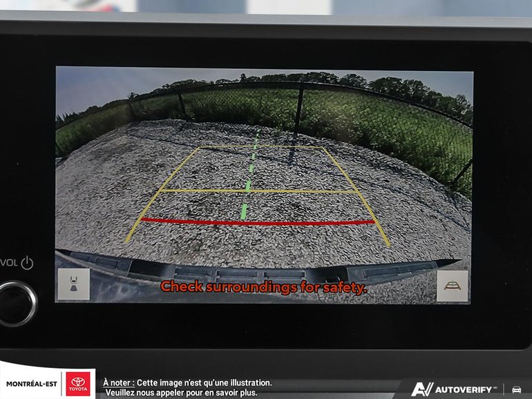Click the "Veuillez nous appeler" notice line
Screen dimensions: 532x399
click(181, 393)
